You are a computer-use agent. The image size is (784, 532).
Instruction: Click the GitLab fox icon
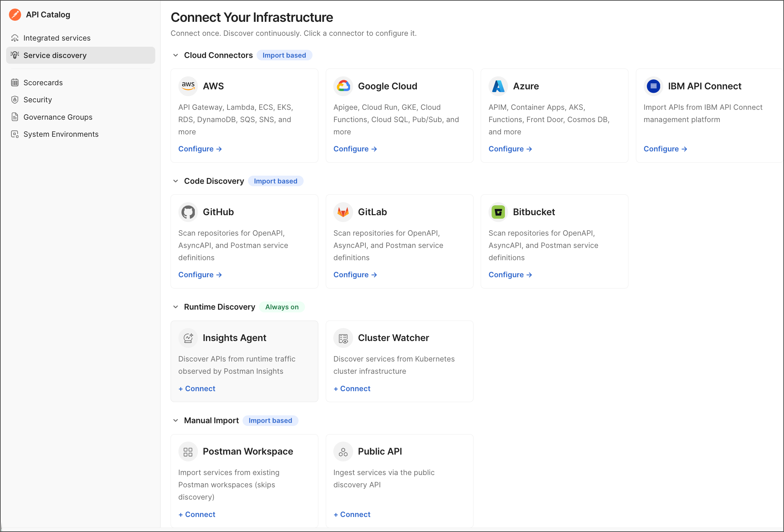(343, 212)
